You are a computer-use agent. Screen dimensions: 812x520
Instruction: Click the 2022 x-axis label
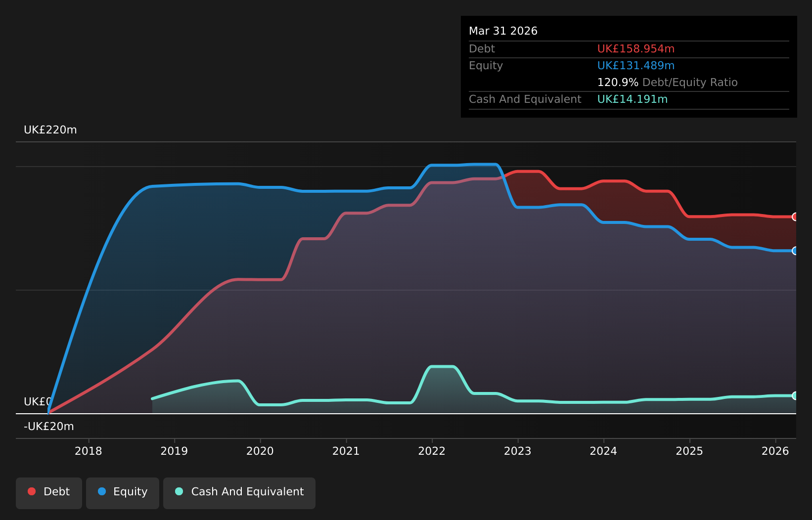[432, 451]
